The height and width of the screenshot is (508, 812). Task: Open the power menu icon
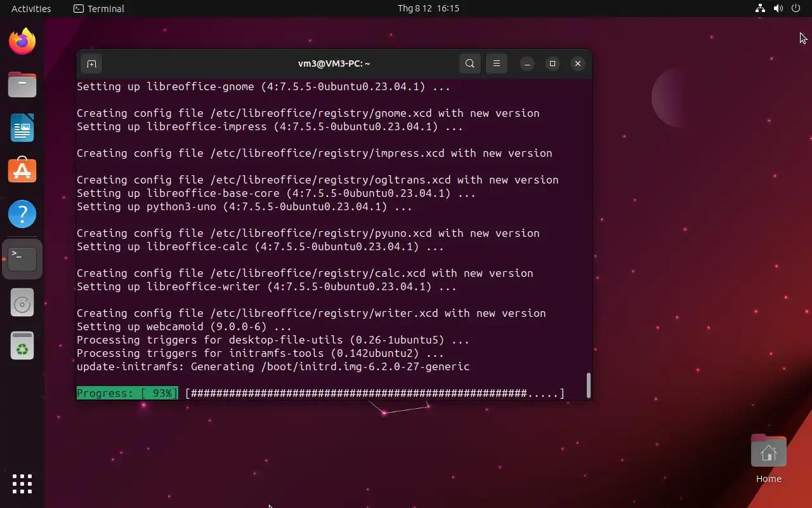point(796,8)
